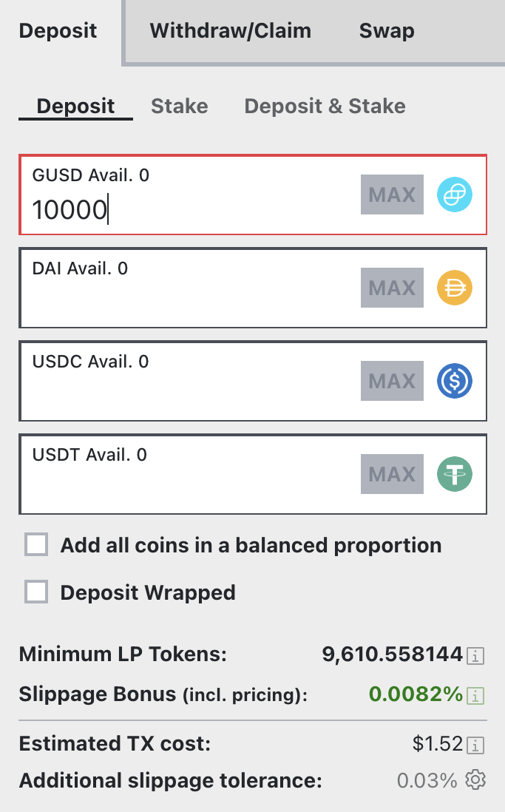Viewport: 505px width, 812px height.
Task: Open the Swap tab
Action: click(x=387, y=31)
